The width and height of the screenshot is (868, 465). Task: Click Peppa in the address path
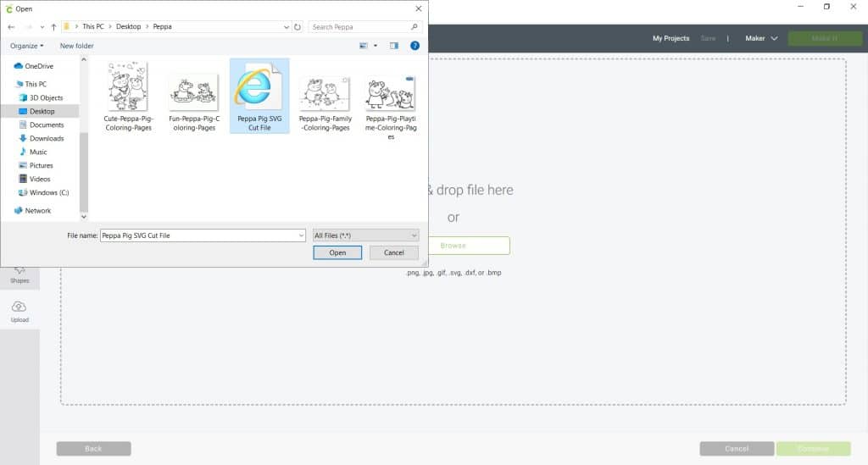162,26
